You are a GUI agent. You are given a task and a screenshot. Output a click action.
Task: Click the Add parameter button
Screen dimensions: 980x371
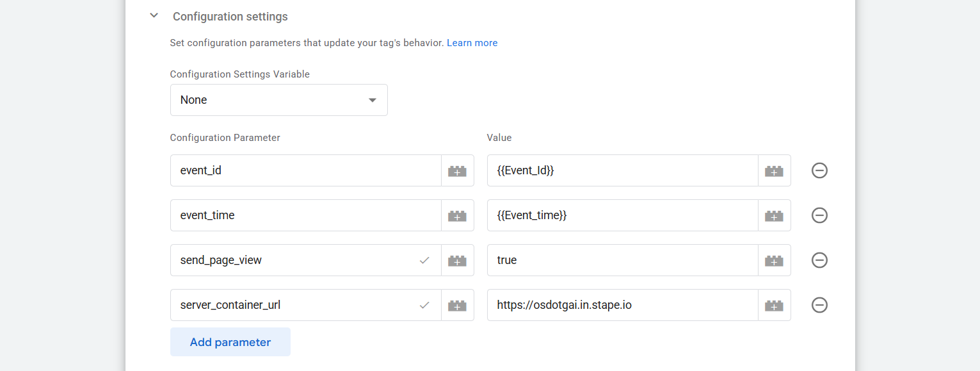[230, 342]
